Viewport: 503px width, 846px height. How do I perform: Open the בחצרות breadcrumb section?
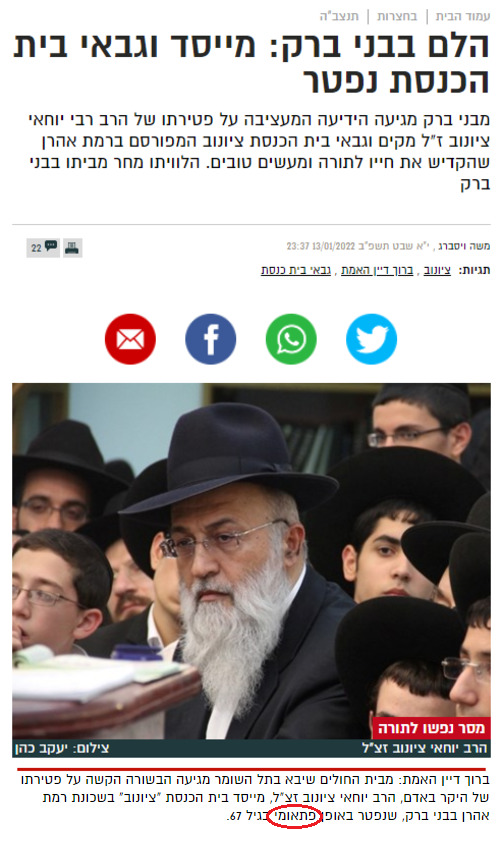click(397, 16)
